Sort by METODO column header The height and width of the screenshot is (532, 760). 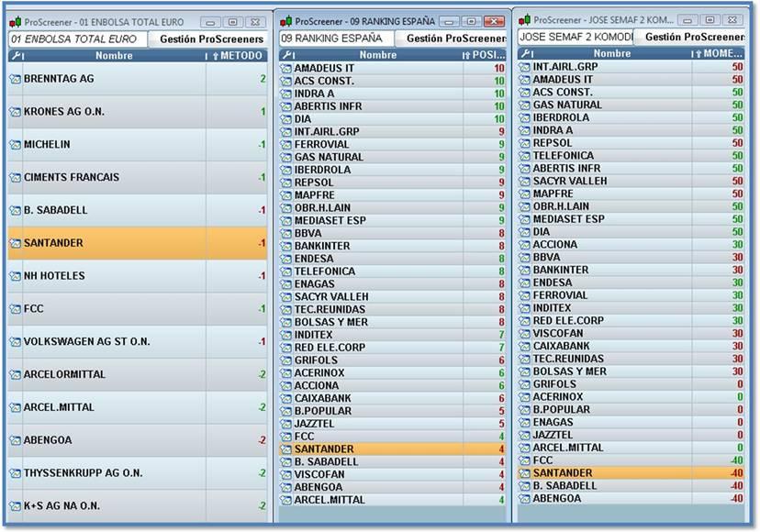click(237, 56)
